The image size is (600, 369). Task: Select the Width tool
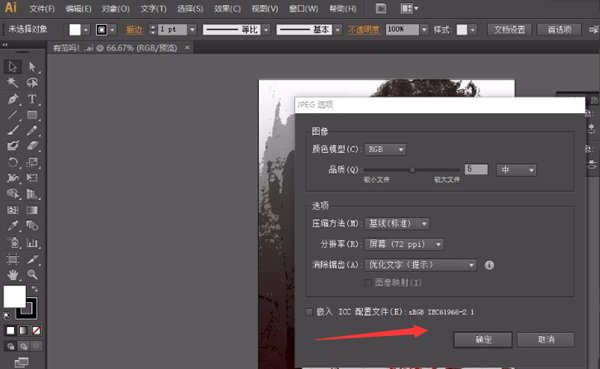[x=13, y=178]
